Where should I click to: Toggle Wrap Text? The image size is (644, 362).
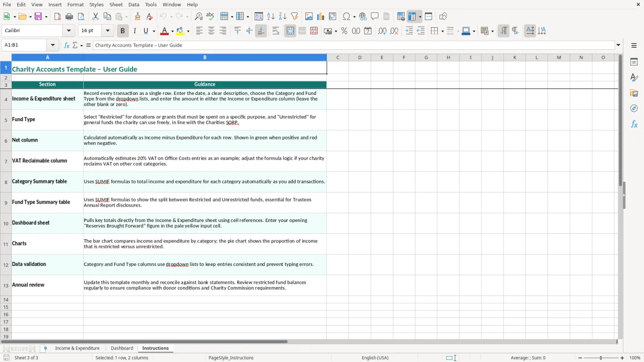point(276,31)
